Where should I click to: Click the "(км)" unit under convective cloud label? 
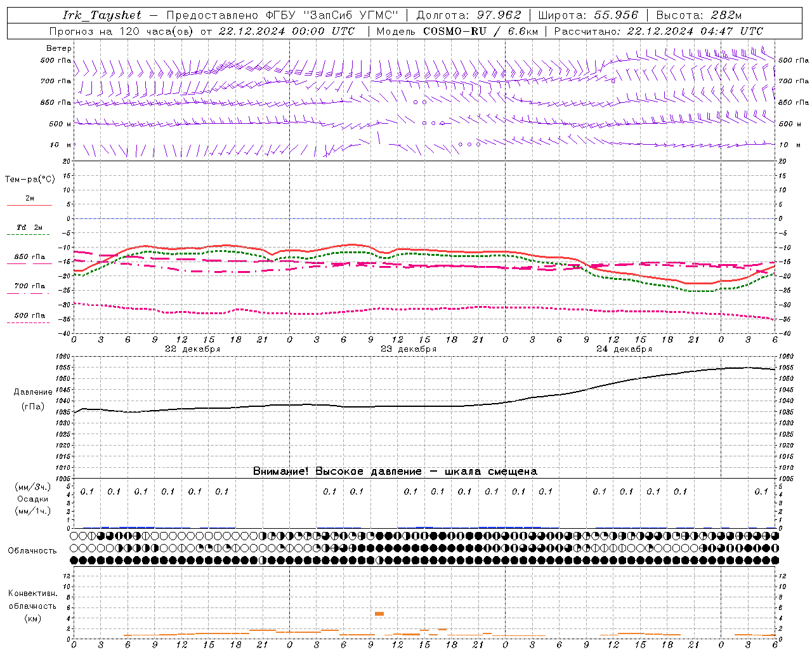coord(32,618)
